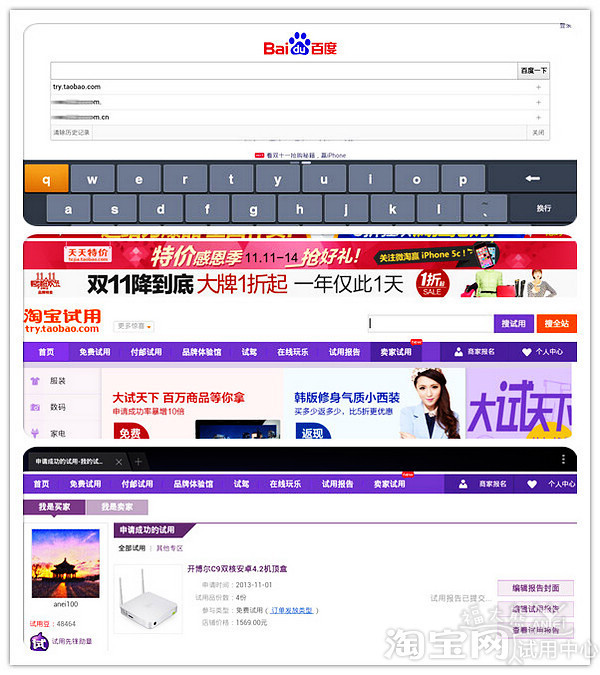Tap plus icon next to try.taobao.com suggestion

(x=538, y=87)
